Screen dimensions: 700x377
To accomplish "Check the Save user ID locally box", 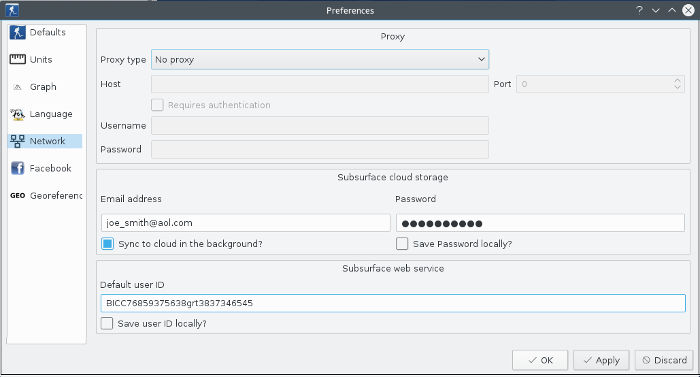I will coord(107,323).
